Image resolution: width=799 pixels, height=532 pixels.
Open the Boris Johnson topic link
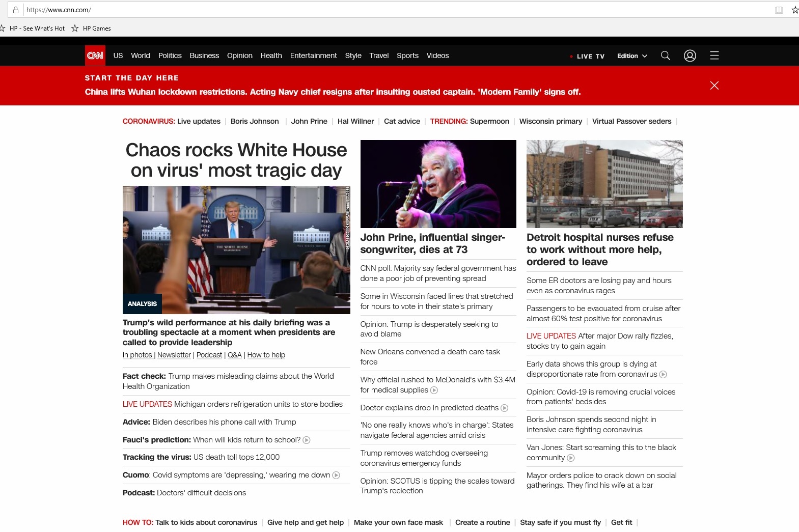point(255,121)
